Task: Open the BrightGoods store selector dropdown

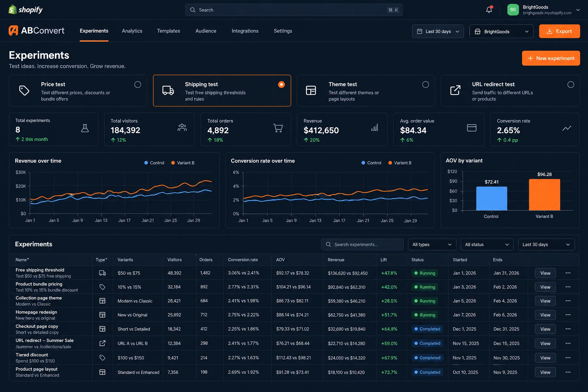Action: coord(501,31)
